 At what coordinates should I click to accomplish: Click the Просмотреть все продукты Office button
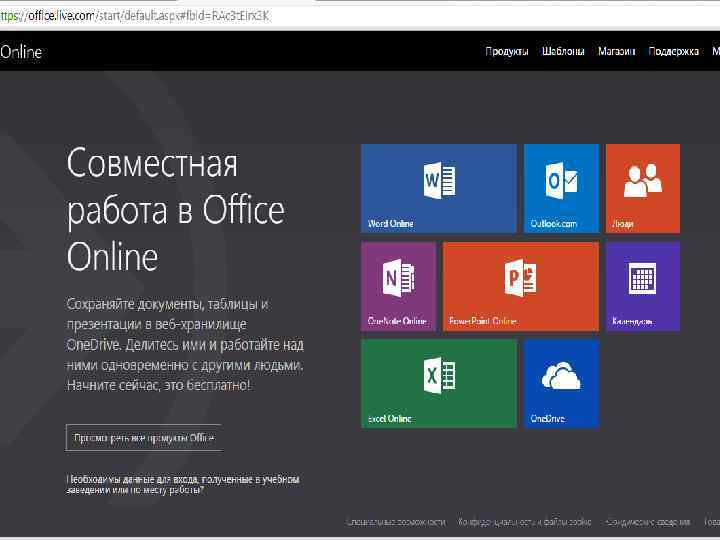(x=144, y=438)
